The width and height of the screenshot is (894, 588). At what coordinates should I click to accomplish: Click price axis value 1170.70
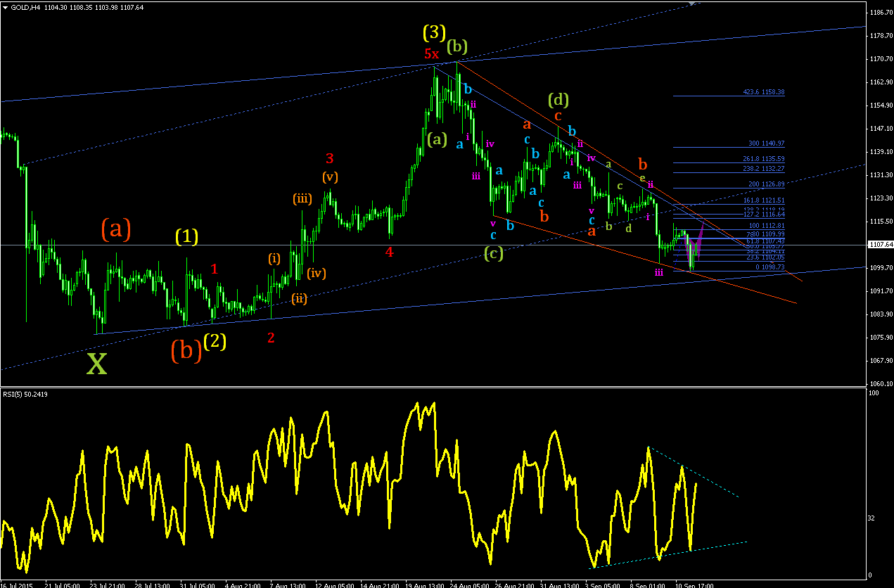[x=881, y=59]
